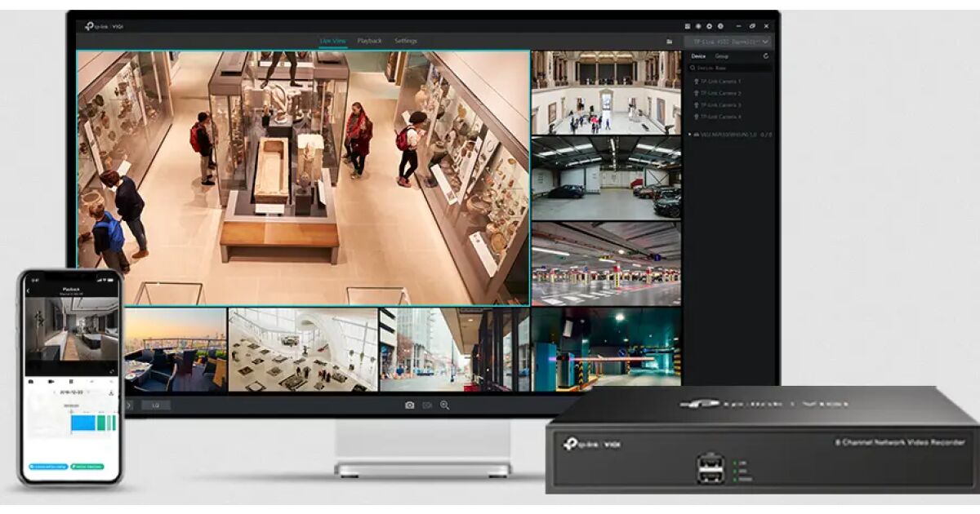Viewport: 980px width, 514px height.
Task: Select TP-Link Camera 1 in the device list
Action: coord(720,82)
